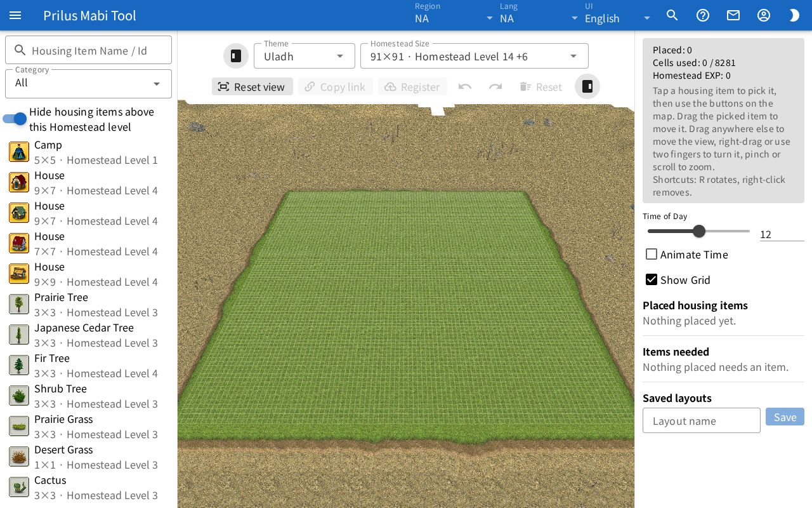
Task: Select the Desert Grass list row
Action: tap(88, 457)
